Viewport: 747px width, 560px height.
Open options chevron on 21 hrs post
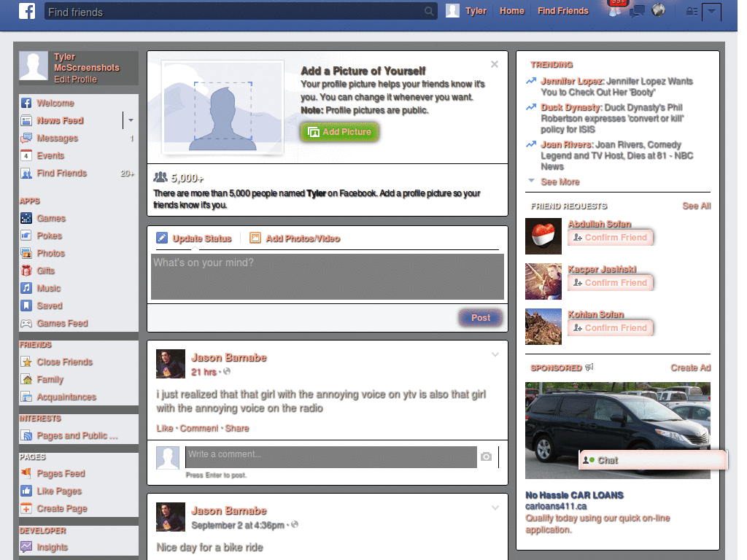pyautogui.click(x=495, y=355)
